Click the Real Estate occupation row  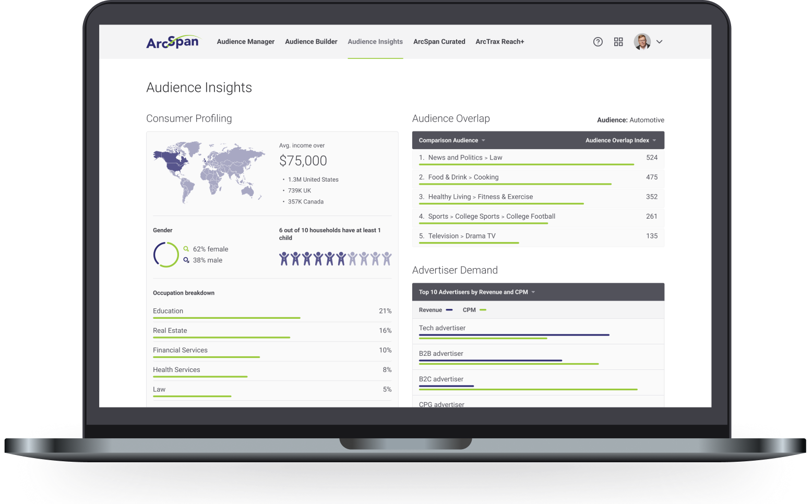click(x=272, y=332)
